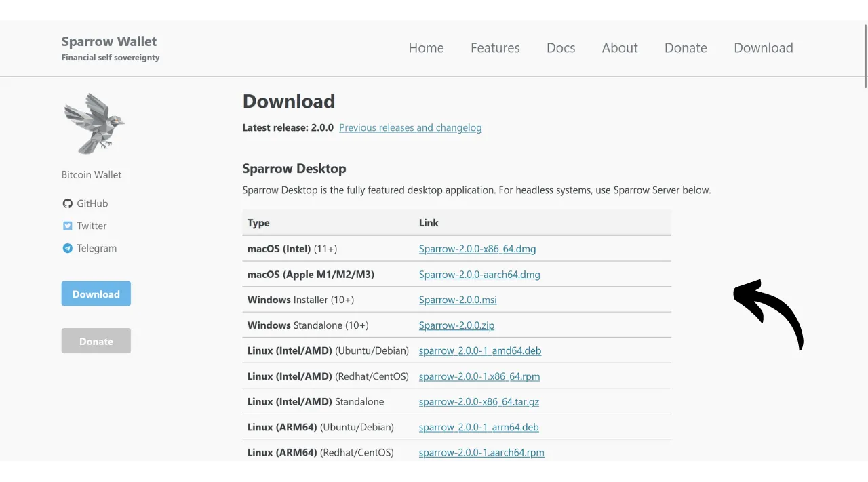Open the Home menu item
This screenshot has width=868, height=482.
pyautogui.click(x=426, y=48)
